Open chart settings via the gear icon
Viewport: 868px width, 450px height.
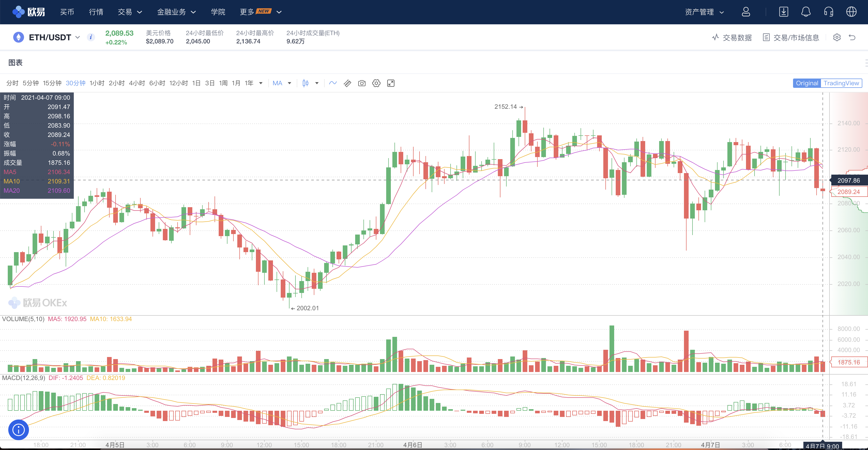pyautogui.click(x=376, y=83)
